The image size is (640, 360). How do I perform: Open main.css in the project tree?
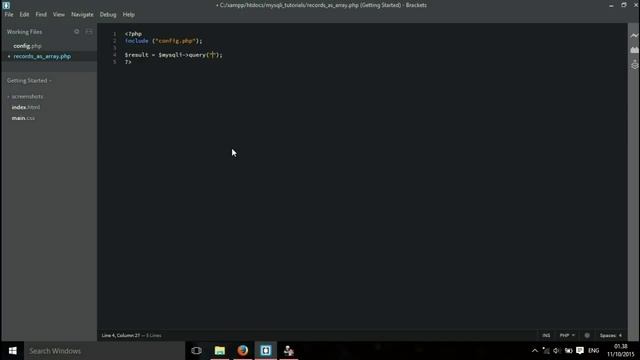point(23,118)
